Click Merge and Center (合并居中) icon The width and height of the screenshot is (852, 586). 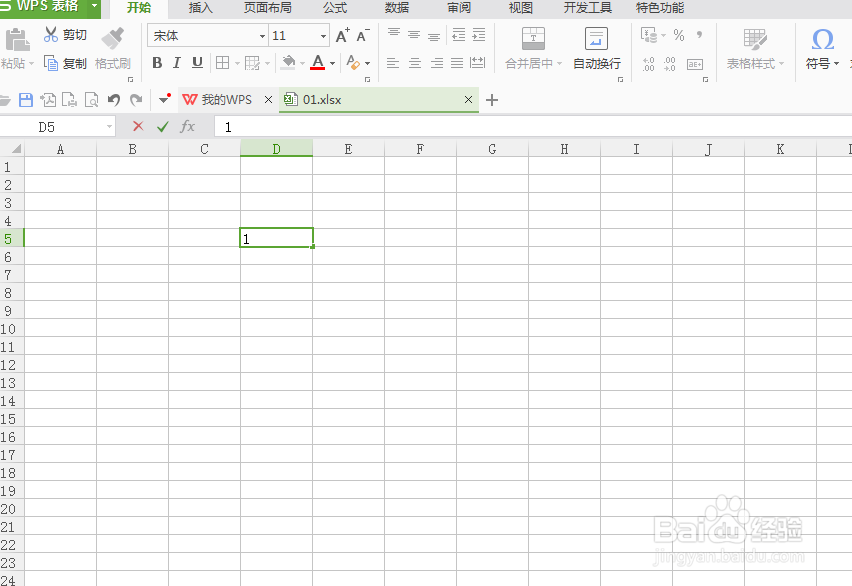(533, 39)
